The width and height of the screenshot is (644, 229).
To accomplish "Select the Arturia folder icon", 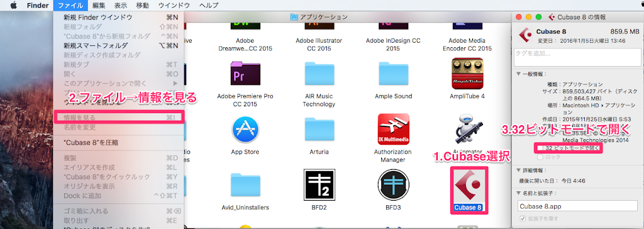I will point(319,130).
